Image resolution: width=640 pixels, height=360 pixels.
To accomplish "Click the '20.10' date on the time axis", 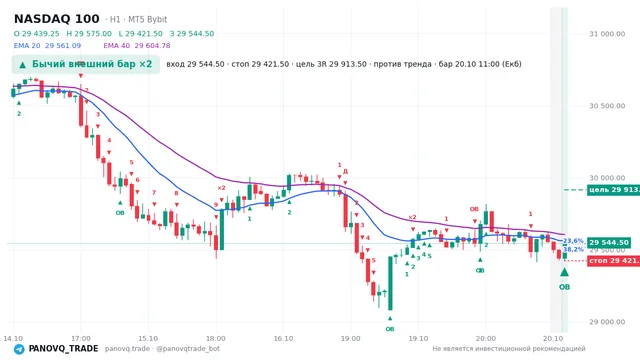I will pos(553,338).
